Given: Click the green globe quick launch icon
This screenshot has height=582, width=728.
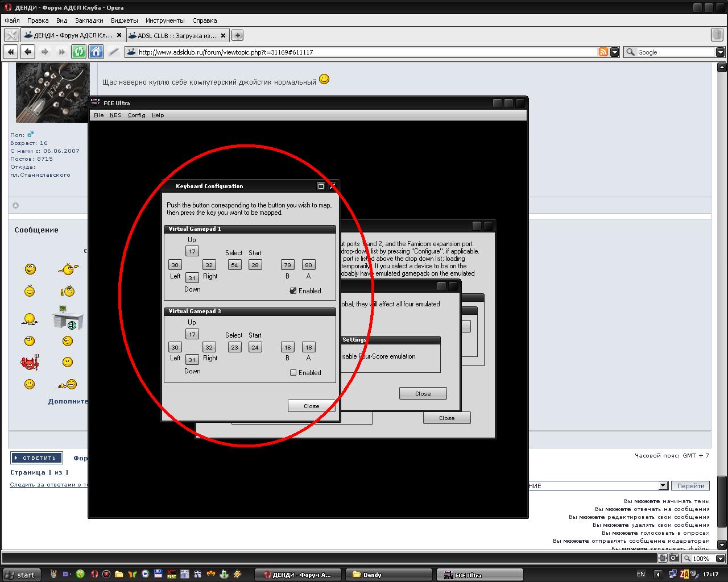Looking at the screenshot, I should 81,574.
